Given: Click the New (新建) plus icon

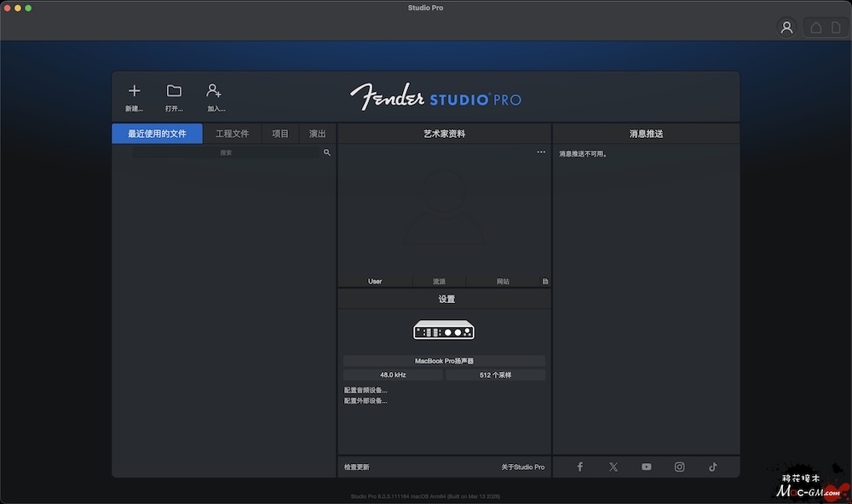Looking at the screenshot, I should (135, 91).
